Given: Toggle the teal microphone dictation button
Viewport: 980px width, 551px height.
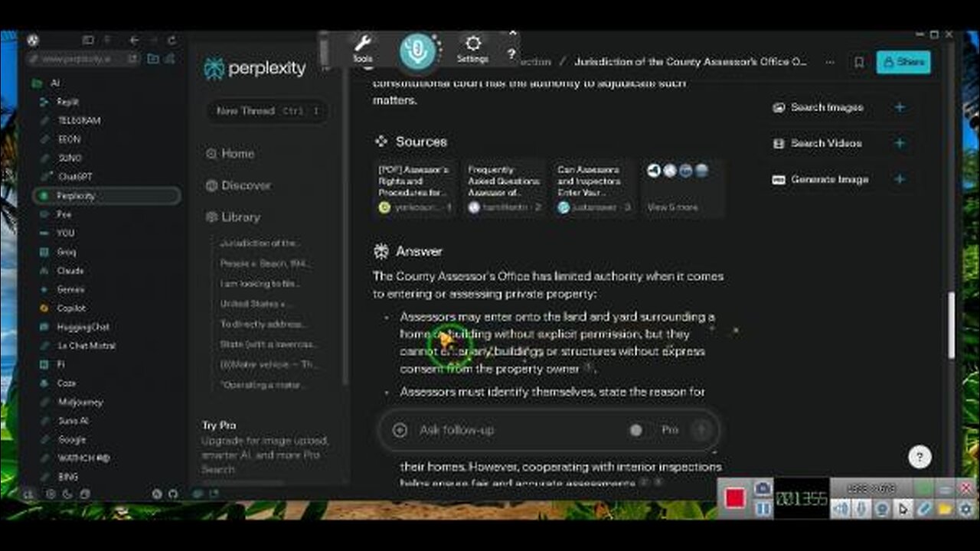Looking at the screenshot, I should click(417, 51).
